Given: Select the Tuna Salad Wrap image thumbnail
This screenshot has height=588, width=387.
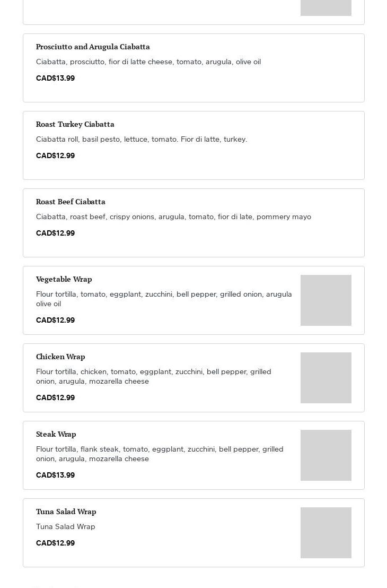Looking at the screenshot, I should (x=326, y=533).
